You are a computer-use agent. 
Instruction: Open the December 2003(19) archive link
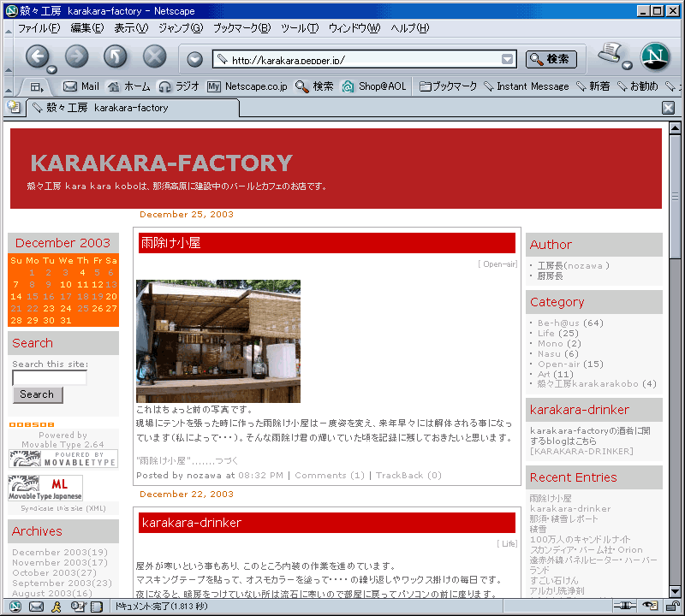[60, 552]
